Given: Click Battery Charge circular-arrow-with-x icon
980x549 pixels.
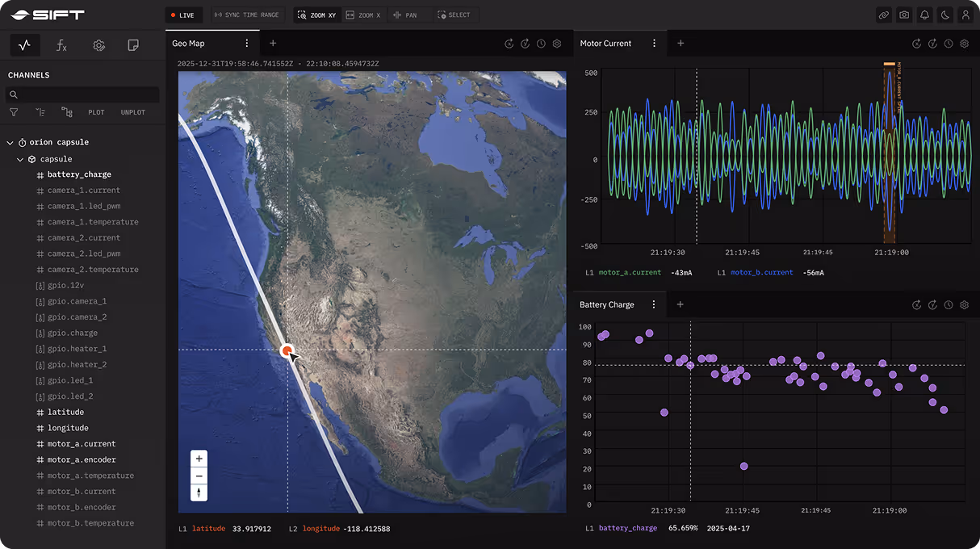Looking at the screenshot, I should (916, 305).
